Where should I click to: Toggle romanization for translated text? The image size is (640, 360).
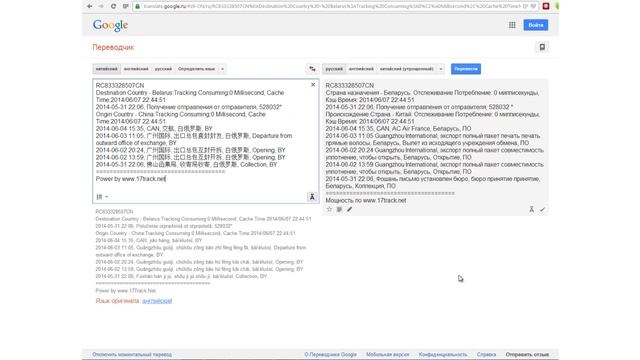click(x=531, y=209)
